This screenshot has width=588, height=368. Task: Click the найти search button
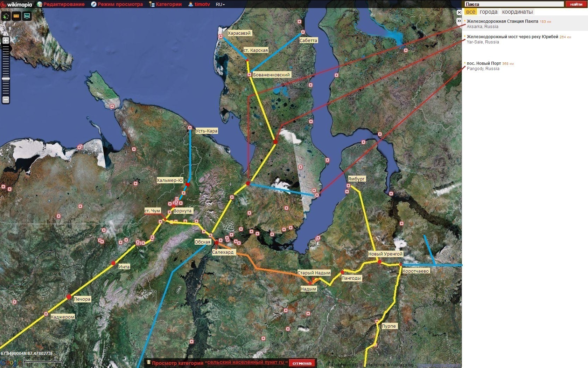tap(576, 4)
